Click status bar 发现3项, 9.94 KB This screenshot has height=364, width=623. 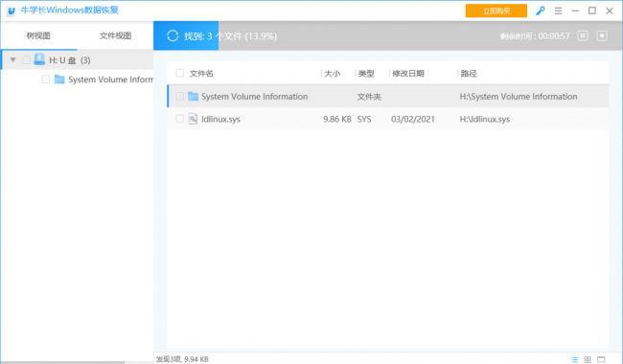(x=182, y=359)
